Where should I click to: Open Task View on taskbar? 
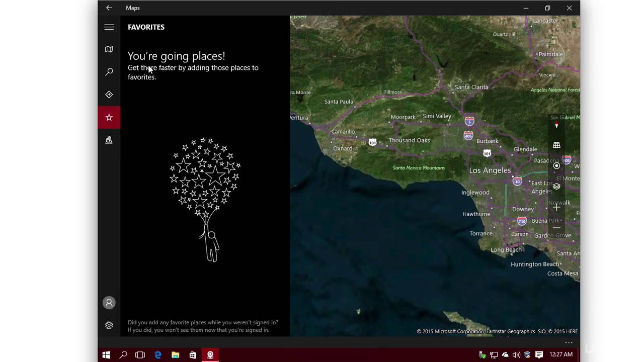click(x=140, y=355)
